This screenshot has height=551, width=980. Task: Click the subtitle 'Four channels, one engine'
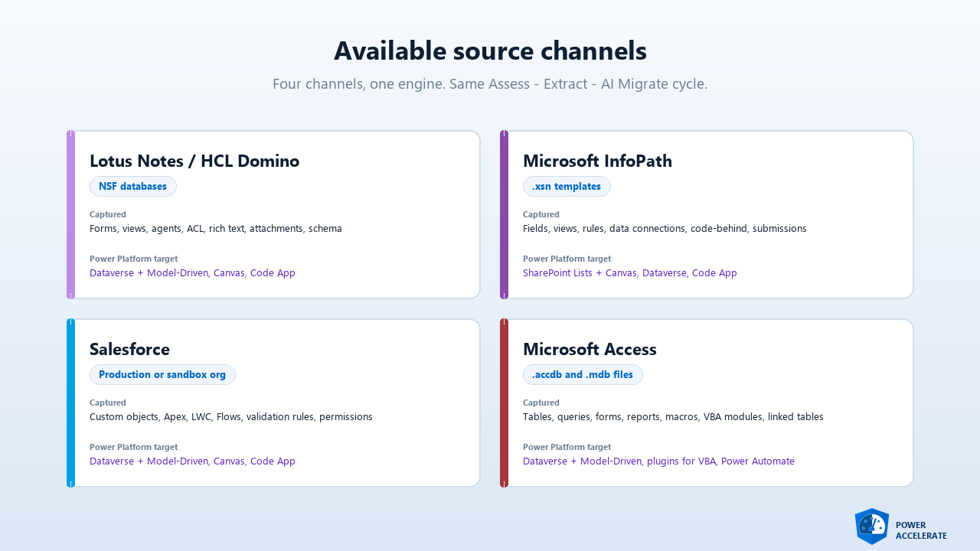tap(490, 84)
